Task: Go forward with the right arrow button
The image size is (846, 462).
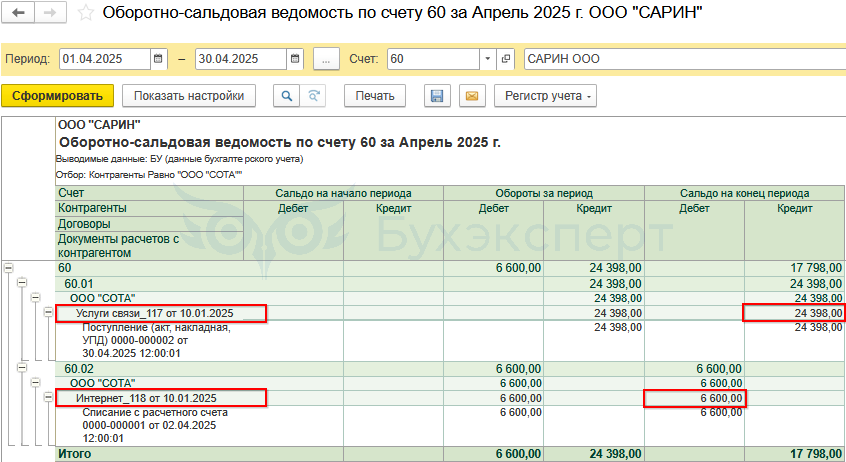Action: click(x=51, y=12)
